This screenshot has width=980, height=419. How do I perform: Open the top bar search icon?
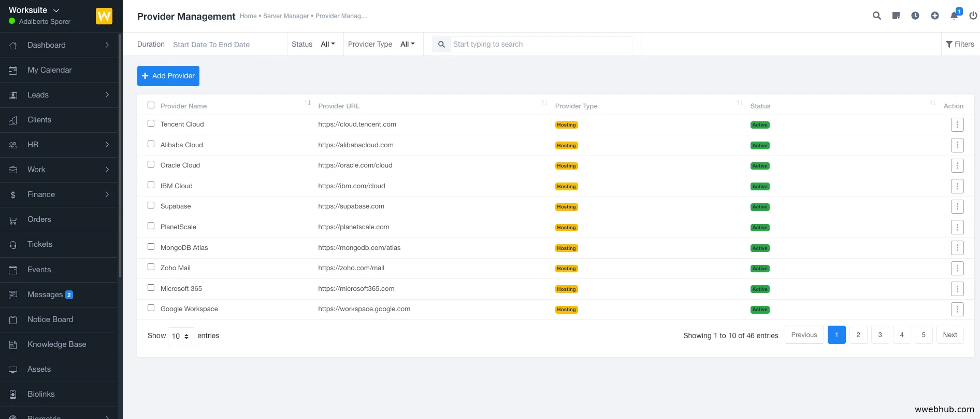coord(876,16)
